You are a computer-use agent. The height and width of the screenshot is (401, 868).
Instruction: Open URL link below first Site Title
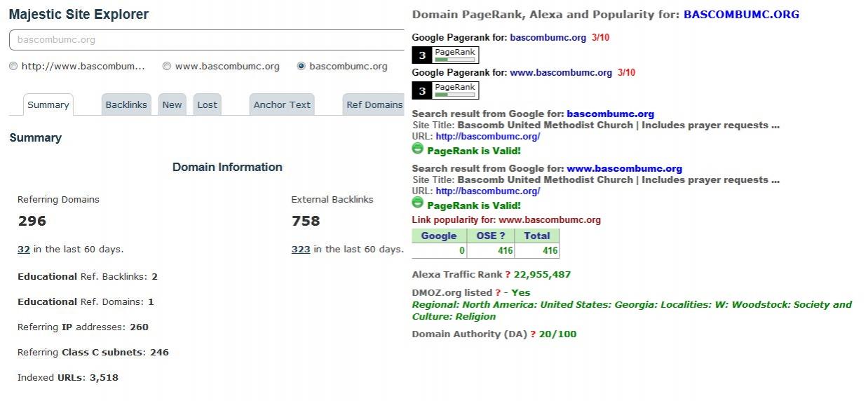(487, 137)
